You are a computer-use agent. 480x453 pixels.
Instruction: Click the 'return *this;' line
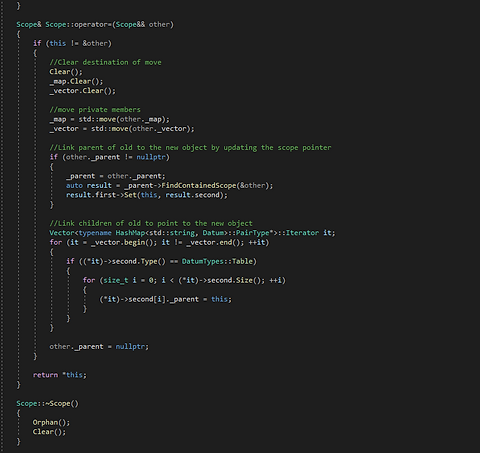pos(60,375)
